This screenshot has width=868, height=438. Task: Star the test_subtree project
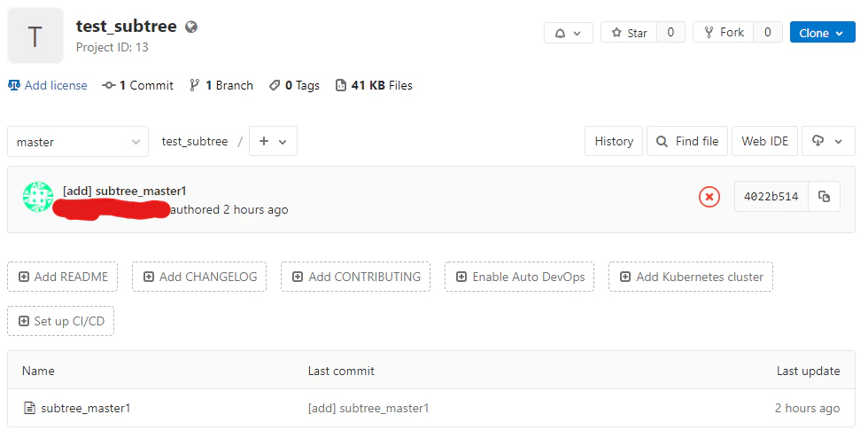pyautogui.click(x=629, y=33)
